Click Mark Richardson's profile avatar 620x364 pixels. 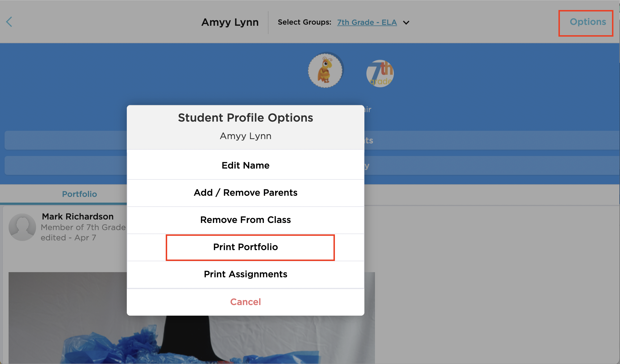pyautogui.click(x=22, y=227)
